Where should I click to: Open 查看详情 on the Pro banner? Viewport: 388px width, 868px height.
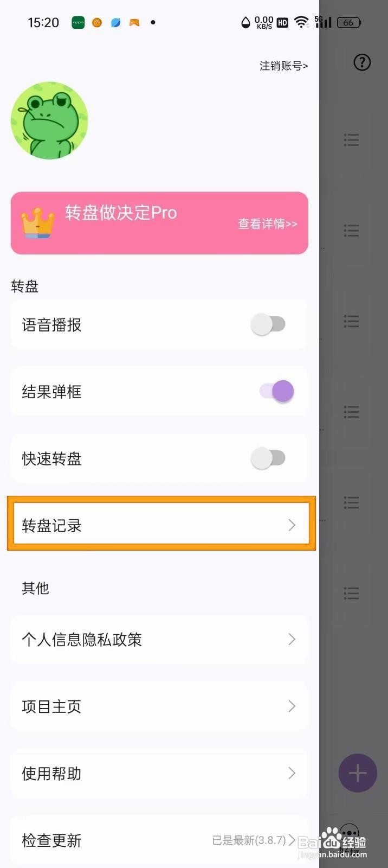pos(267,224)
